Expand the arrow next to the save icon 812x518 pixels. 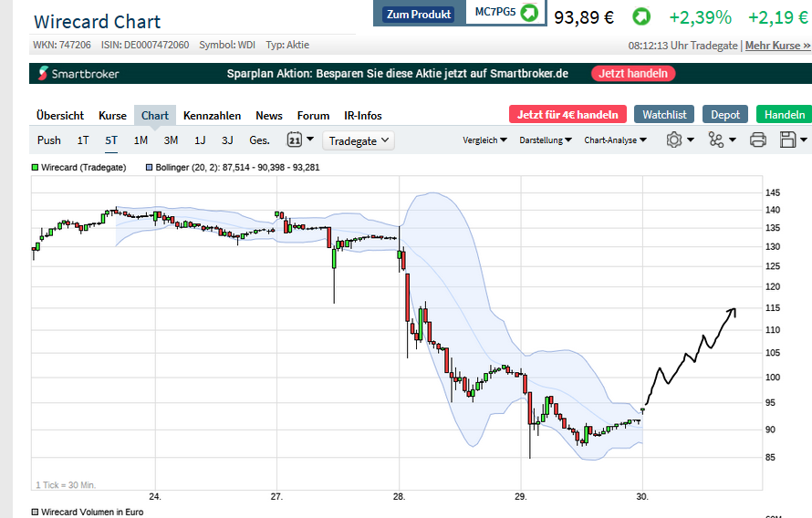[x=803, y=140]
